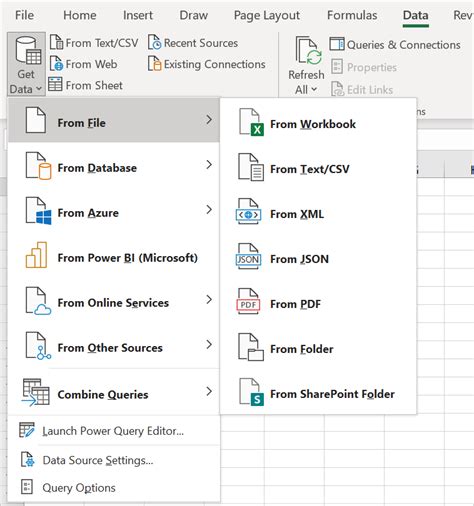This screenshot has height=506, width=474.
Task: Switch to the Insert tab
Action: pyautogui.click(x=138, y=15)
